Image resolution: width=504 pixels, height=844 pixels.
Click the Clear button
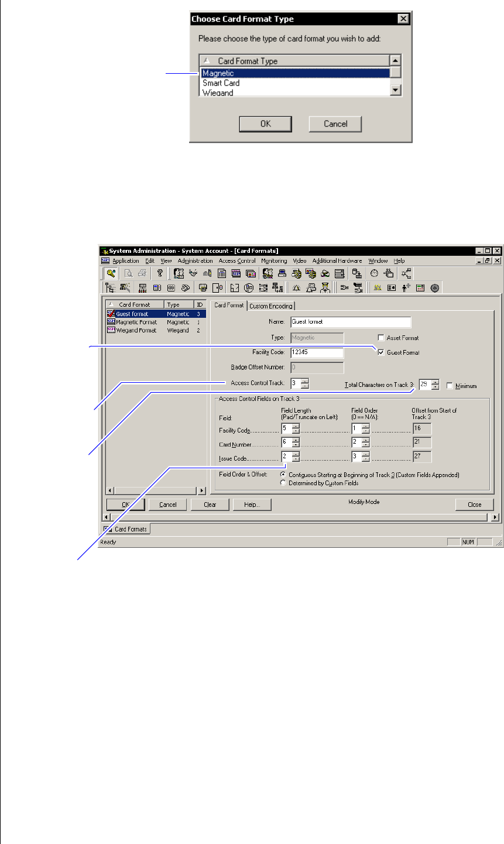tap(210, 505)
